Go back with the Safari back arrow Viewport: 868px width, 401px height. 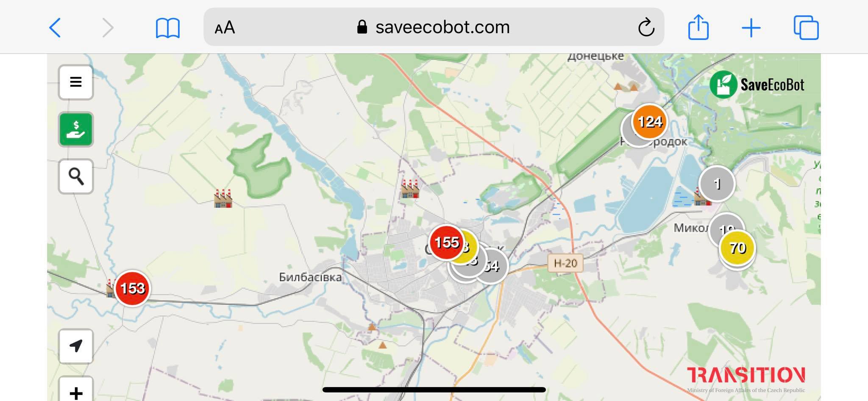56,28
